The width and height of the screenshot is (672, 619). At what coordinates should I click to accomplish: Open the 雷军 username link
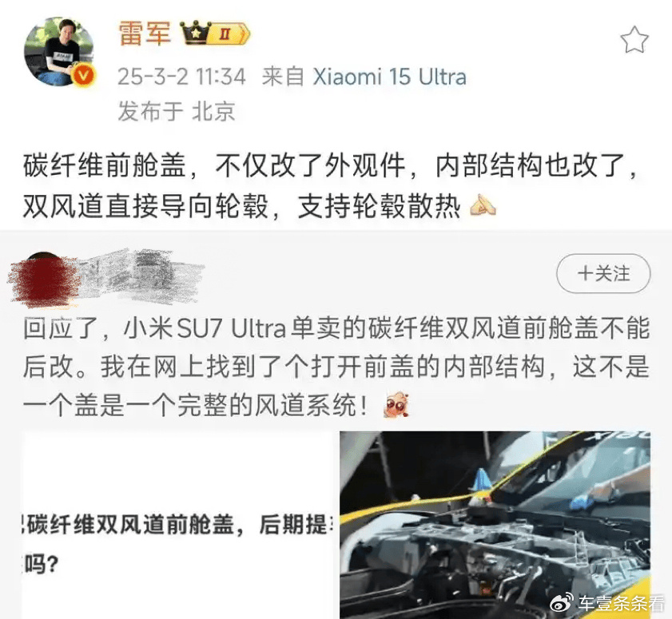pos(145,33)
